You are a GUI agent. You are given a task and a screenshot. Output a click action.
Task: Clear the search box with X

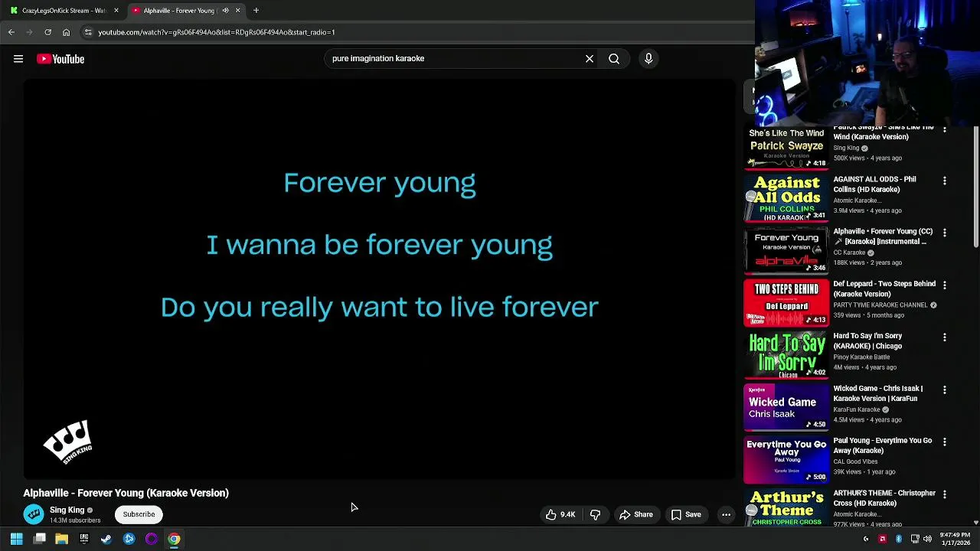point(590,58)
